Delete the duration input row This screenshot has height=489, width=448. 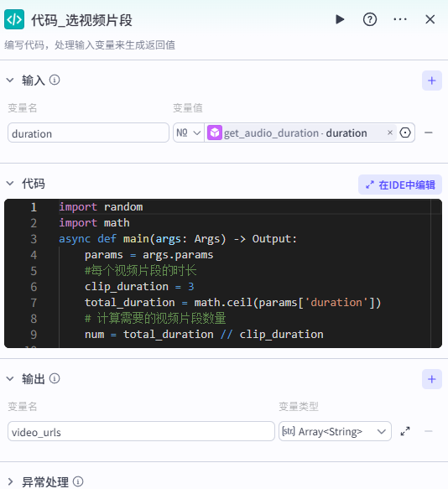tap(429, 133)
